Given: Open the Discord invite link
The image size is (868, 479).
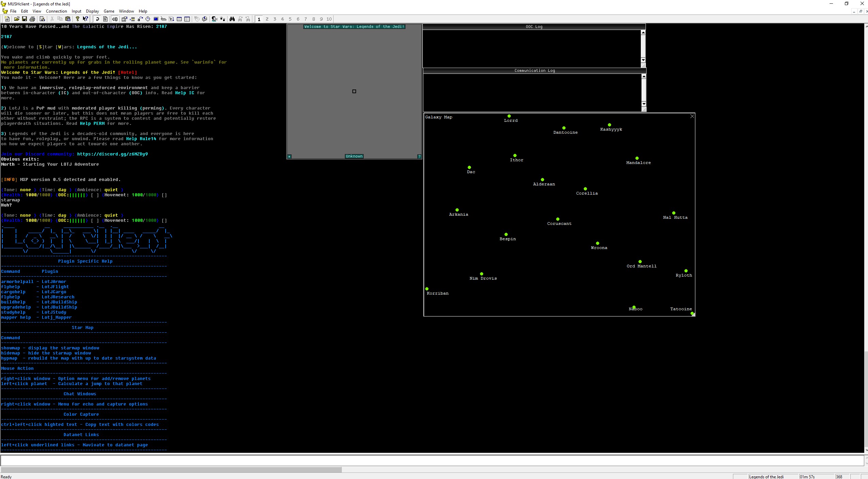Looking at the screenshot, I should 113,154.
